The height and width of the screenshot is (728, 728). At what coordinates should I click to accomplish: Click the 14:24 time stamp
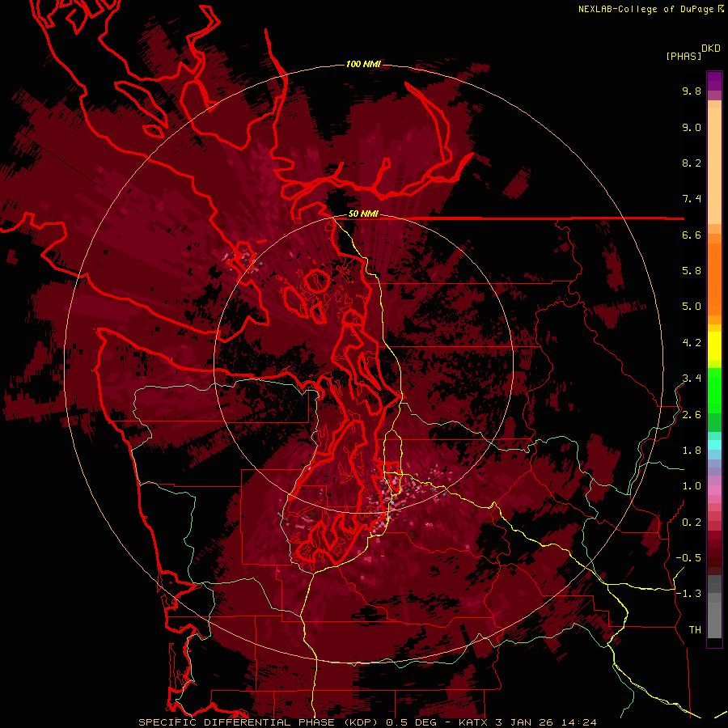click(x=578, y=722)
